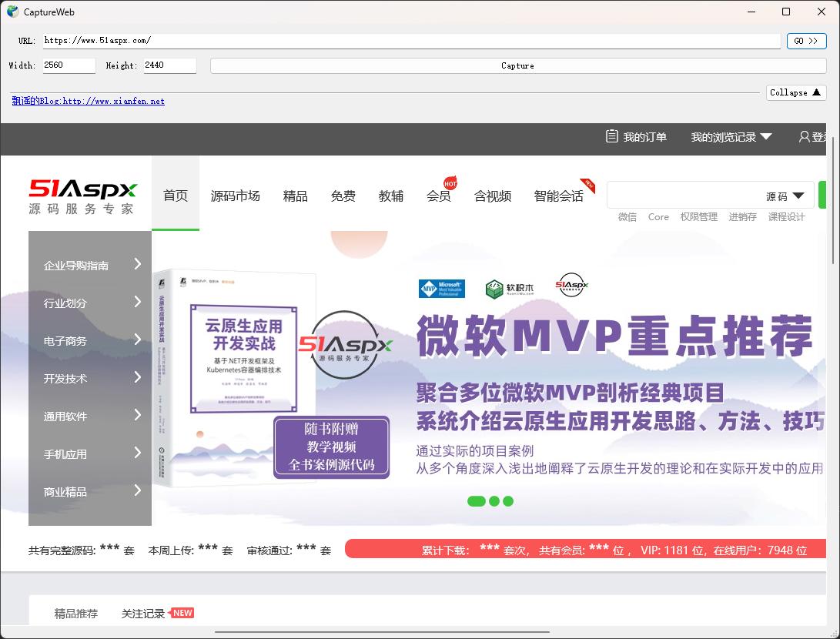Expand 电子商务 category chevron
This screenshot has height=639, width=840.
point(138,339)
